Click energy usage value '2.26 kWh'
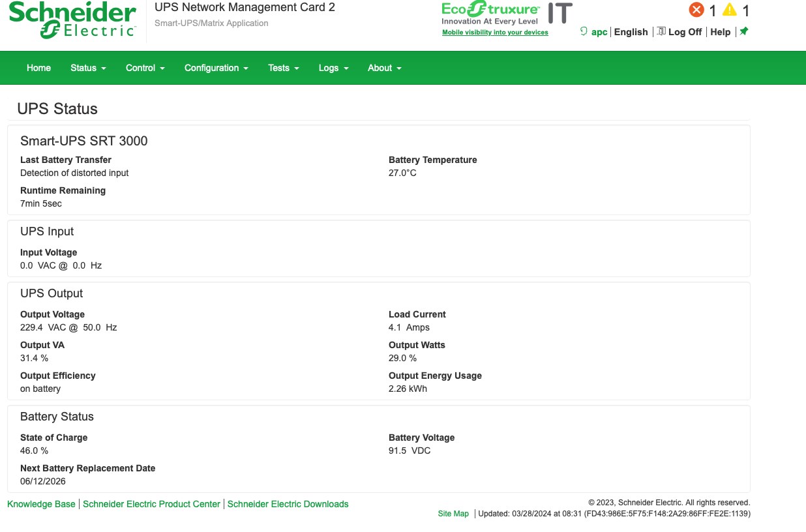 [x=408, y=389]
